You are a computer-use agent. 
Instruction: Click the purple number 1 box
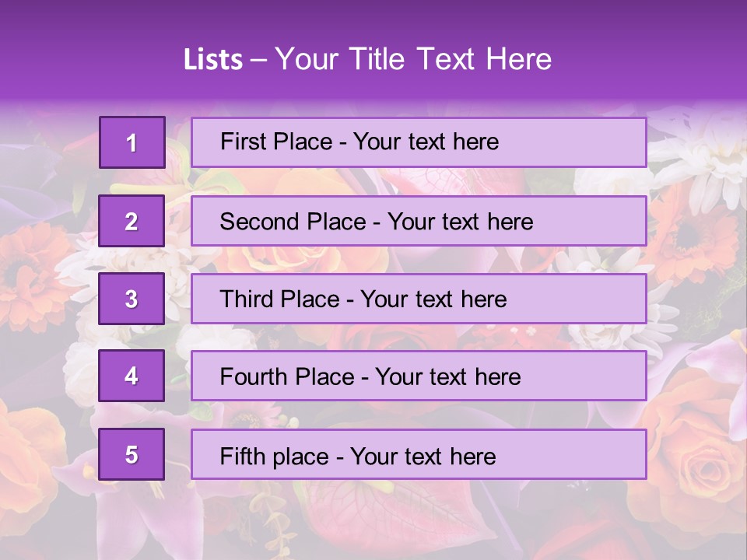pyautogui.click(x=132, y=142)
